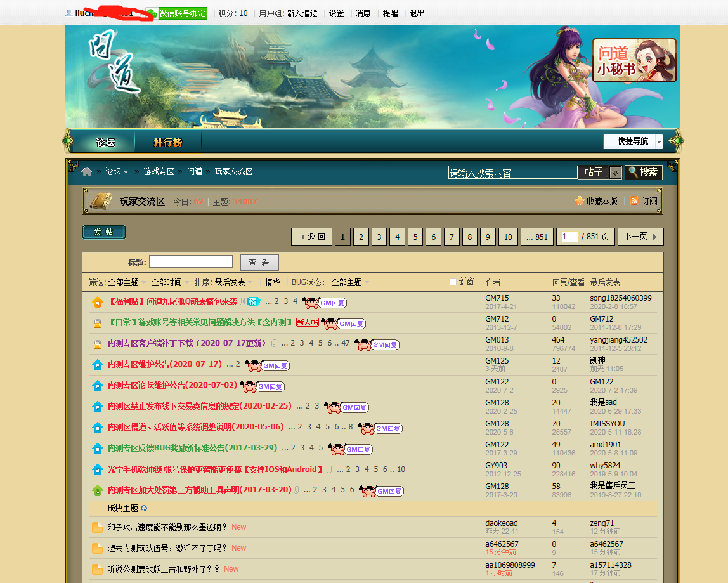This screenshot has height=583, width=728.
Task: Click the blue arrow icon beside 内测区禁止发布线下交易类信息的规定
Action: [x=98, y=407]
